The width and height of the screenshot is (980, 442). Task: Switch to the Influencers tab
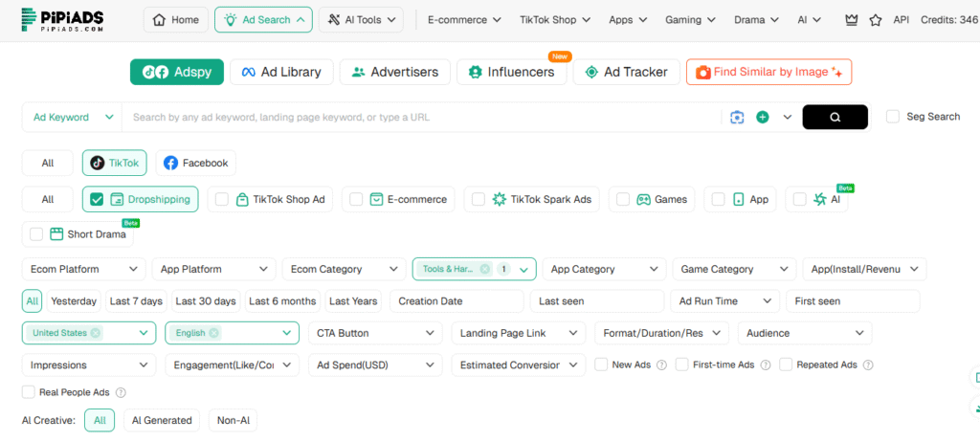point(511,72)
